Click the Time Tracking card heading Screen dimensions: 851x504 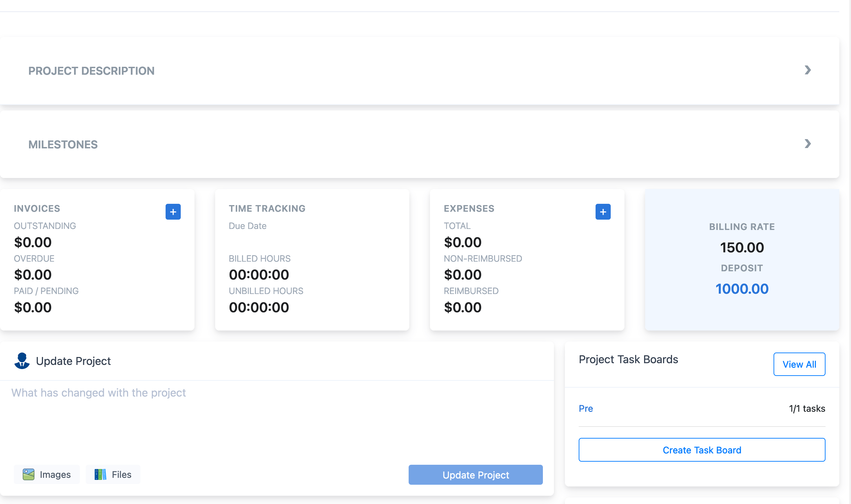[x=267, y=209]
